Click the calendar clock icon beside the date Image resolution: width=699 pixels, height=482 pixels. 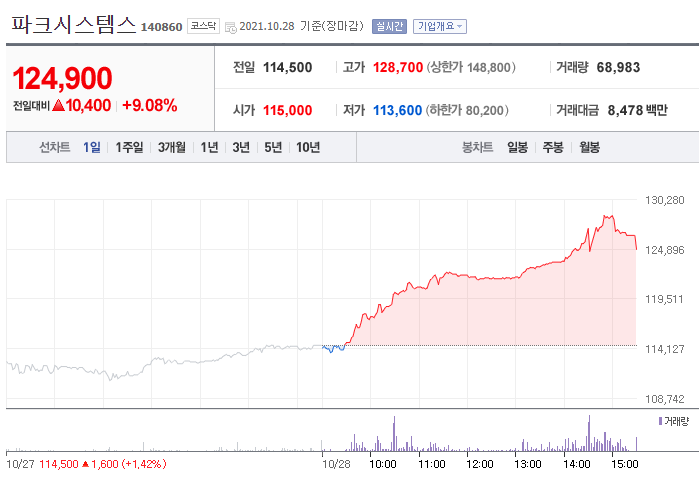tap(230, 27)
